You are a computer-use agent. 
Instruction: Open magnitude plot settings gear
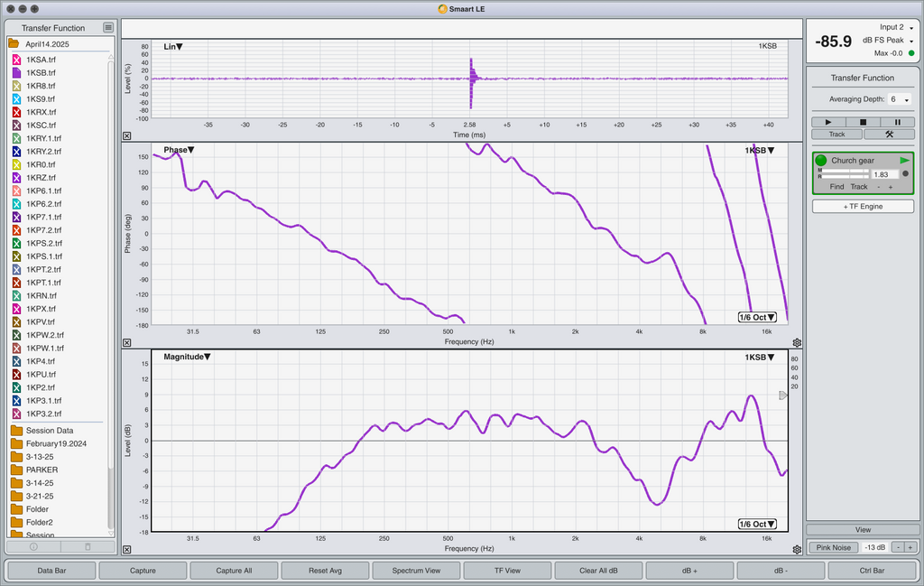(797, 550)
